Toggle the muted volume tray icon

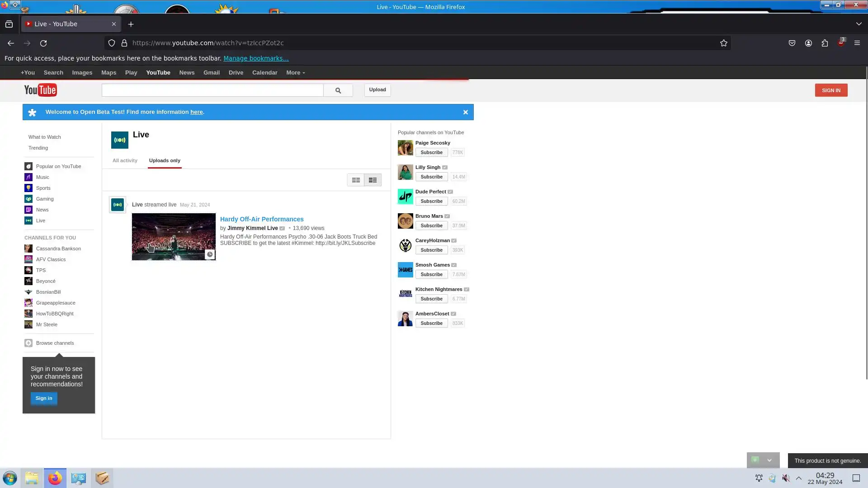tap(786, 478)
